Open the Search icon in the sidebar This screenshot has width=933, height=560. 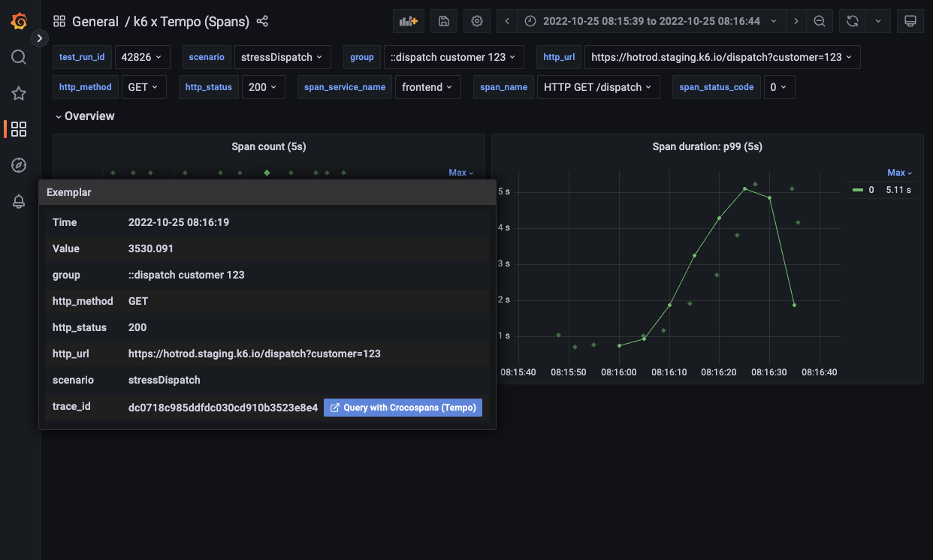click(x=19, y=56)
